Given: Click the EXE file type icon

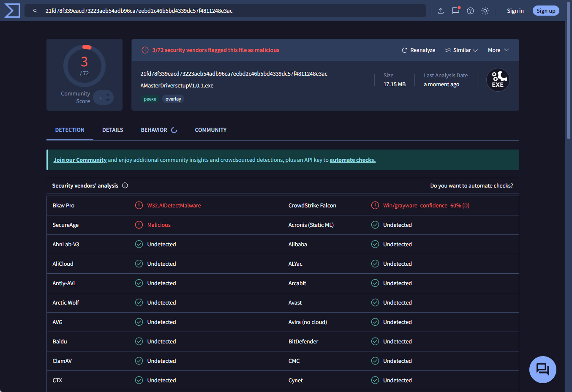Looking at the screenshot, I should [x=498, y=80].
